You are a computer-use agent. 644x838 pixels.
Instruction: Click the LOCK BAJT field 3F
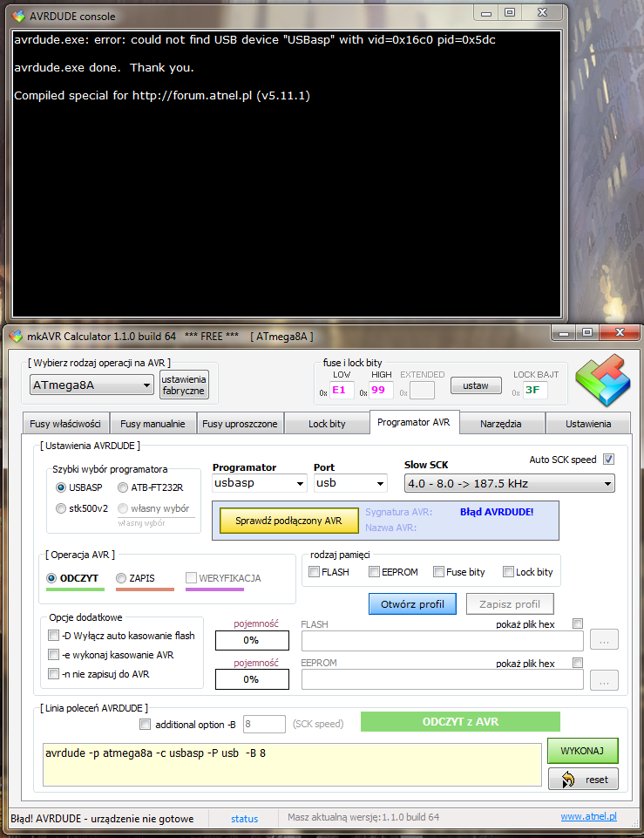point(534,390)
